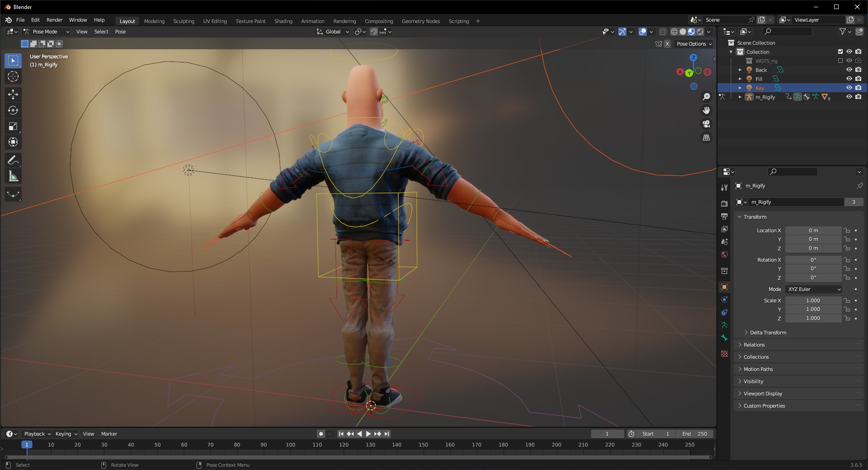Open the Render properties tab
The height and width of the screenshot is (470, 868).
click(x=724, y=203)
